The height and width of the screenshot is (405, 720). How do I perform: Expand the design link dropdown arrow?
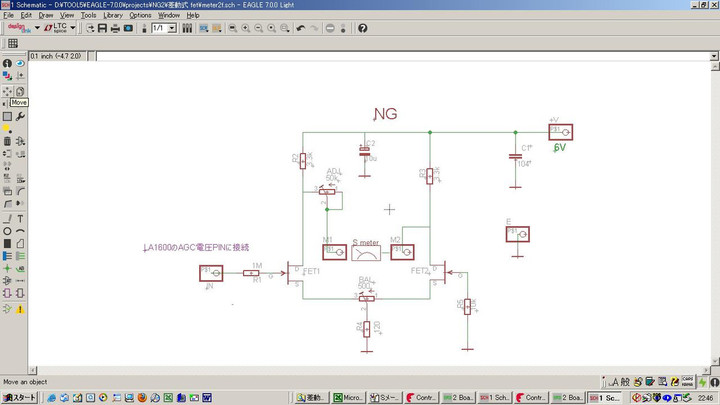37,28
